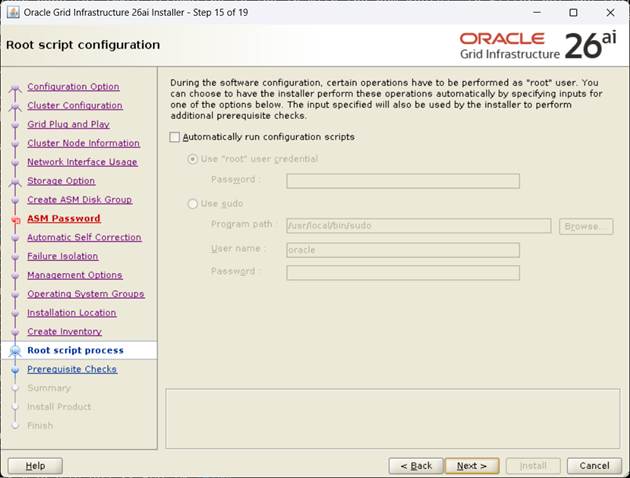Go to Operating System Groups step
The image size is (630, 478).
(86, 294)
